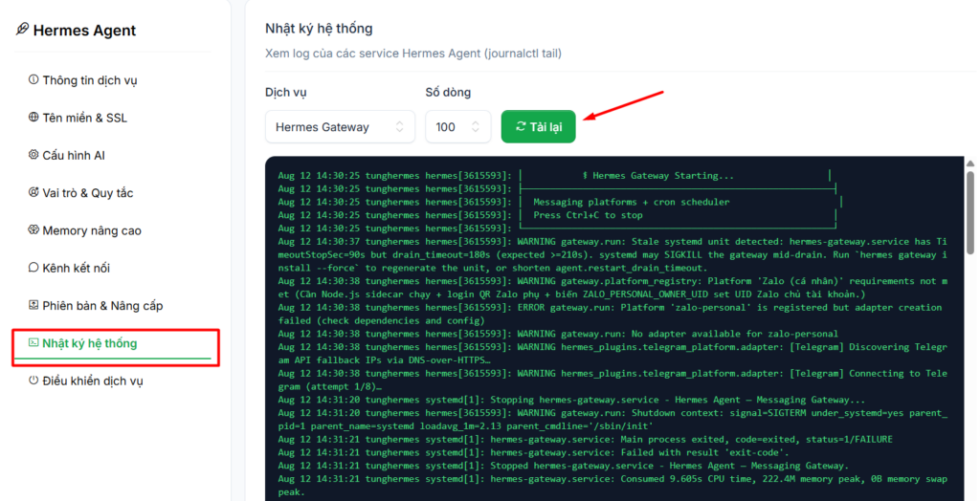This screenshot has width=980, height=501.
Task: Click the 'Consumed 9.605s CPU time' log line
Action: [612, 486]
